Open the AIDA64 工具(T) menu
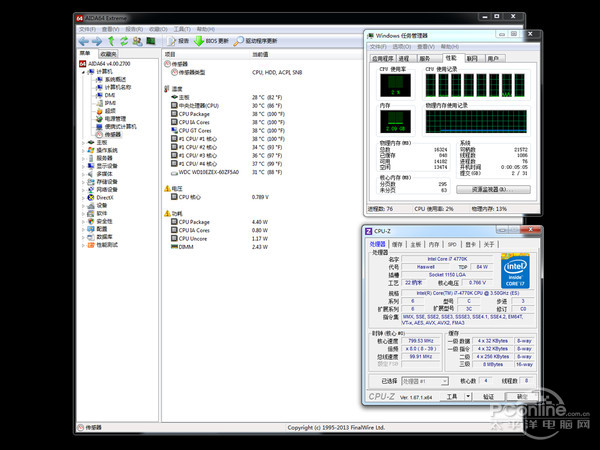This screenshot has height=450, width=600. tap(182, 29)
